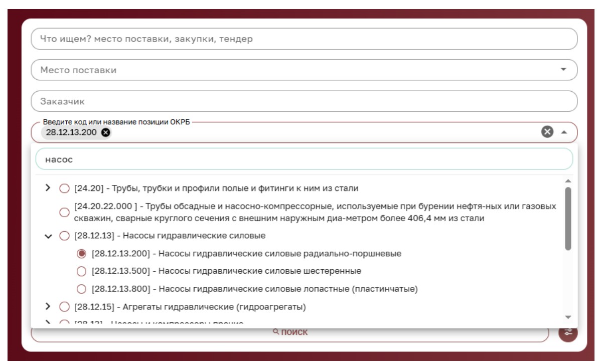This screenshot has height=364, width=597.
Task: Open the filter settings icon button
Action: tap(568, 332)
